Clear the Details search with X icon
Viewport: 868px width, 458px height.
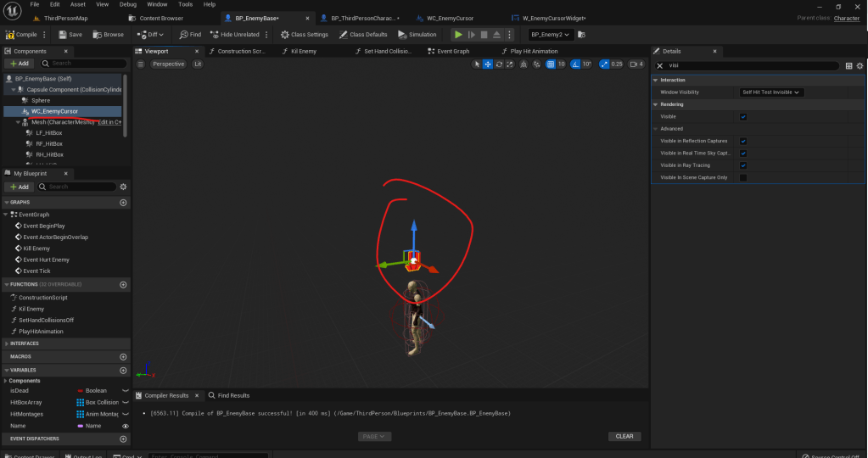(660, 65)
